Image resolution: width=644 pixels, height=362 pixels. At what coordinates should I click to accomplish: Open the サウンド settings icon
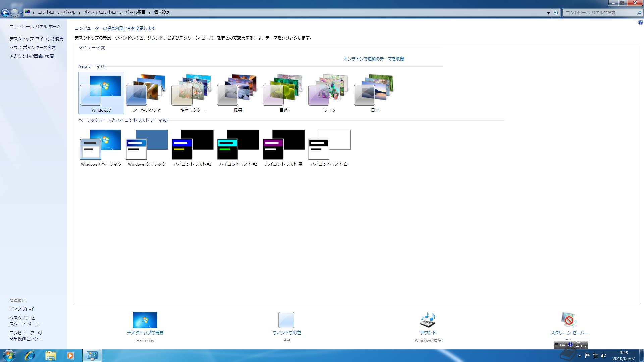tap(428, 320)
